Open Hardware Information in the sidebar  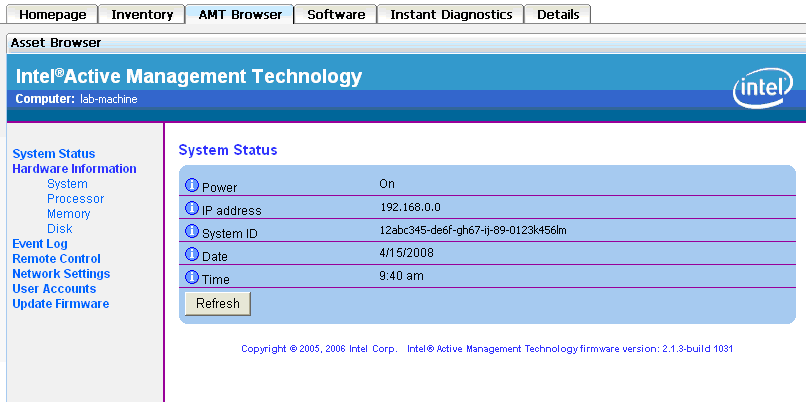pyautogui.click(x=74, y=169)
